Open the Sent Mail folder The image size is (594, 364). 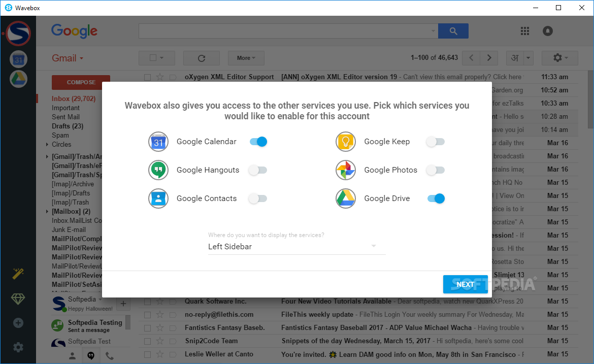65,117
